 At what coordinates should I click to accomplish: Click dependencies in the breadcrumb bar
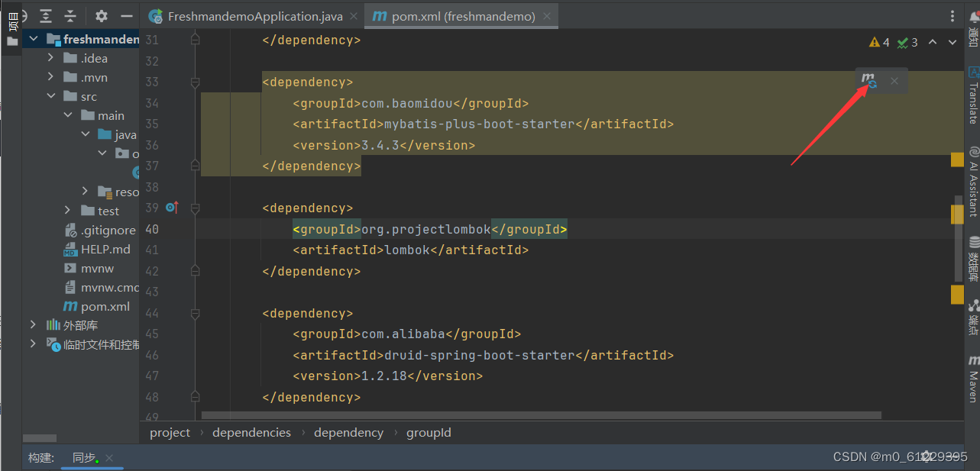point(251,432)
